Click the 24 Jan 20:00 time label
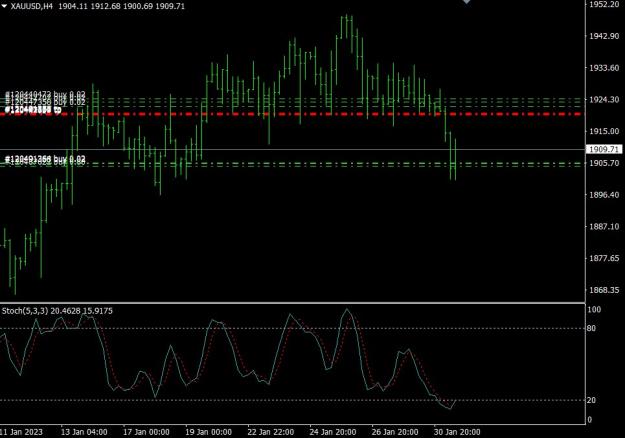This screenshot has width=625, height=438. tap(333, 432)
